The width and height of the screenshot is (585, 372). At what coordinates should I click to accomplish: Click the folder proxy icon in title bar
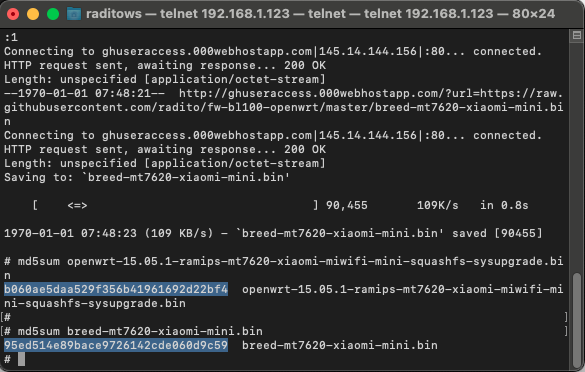(x=74, y=14)
